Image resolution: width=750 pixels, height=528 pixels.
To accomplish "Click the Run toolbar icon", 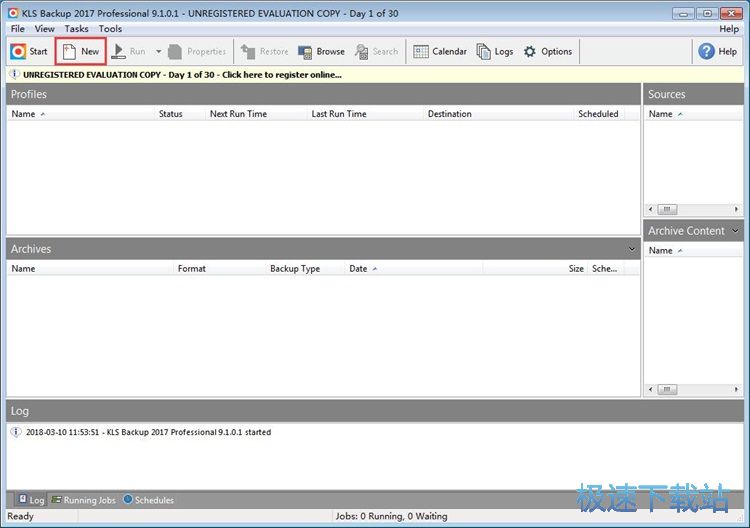I will point(128,52).
